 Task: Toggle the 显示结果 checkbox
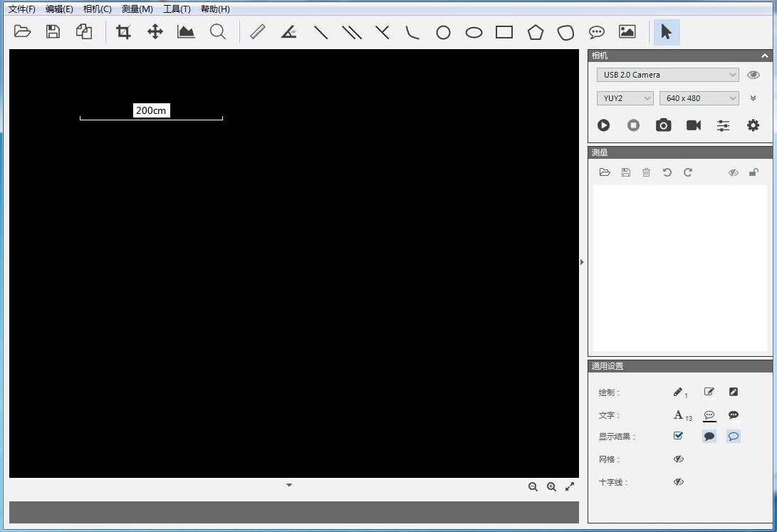pos(678,436)
